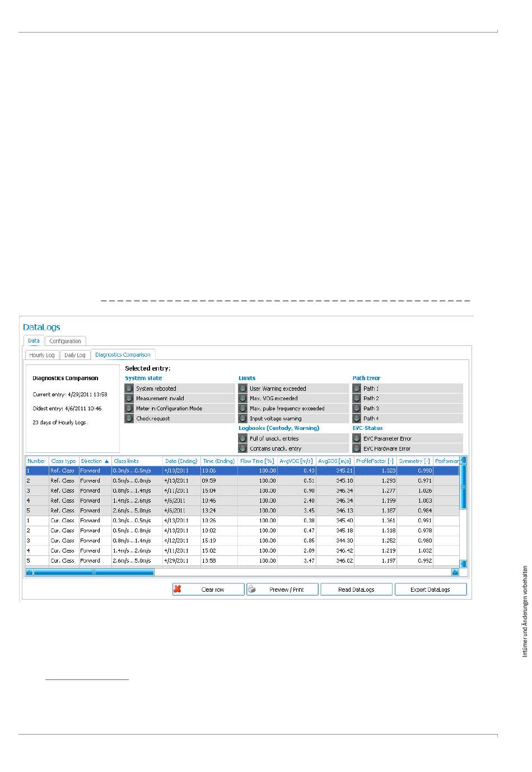Select the row with time 15:02

(x=242, y=551)
